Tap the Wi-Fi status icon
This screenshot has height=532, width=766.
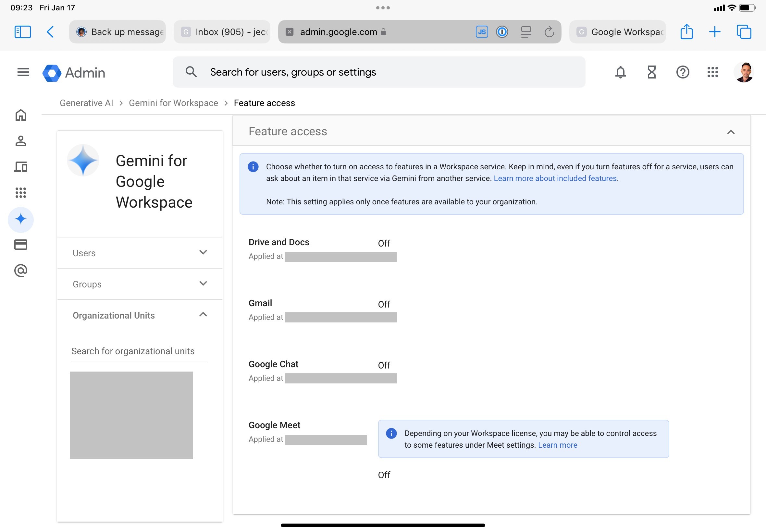(732, 8)
